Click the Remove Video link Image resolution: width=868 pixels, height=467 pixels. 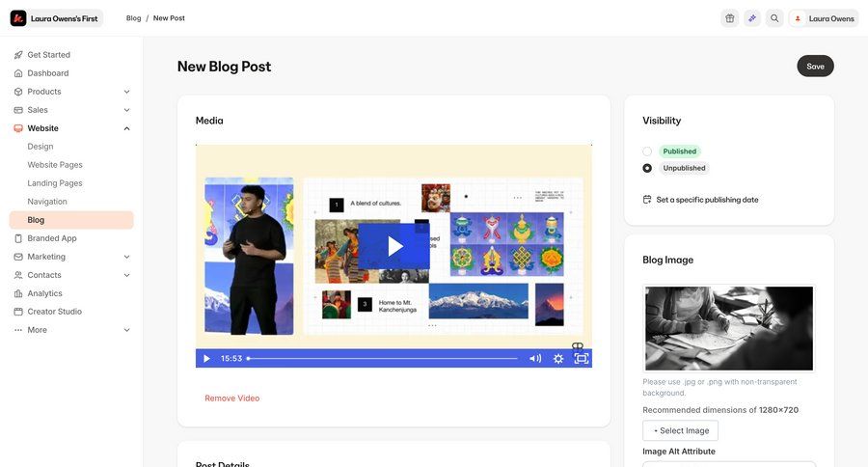[x=231, y=398]
